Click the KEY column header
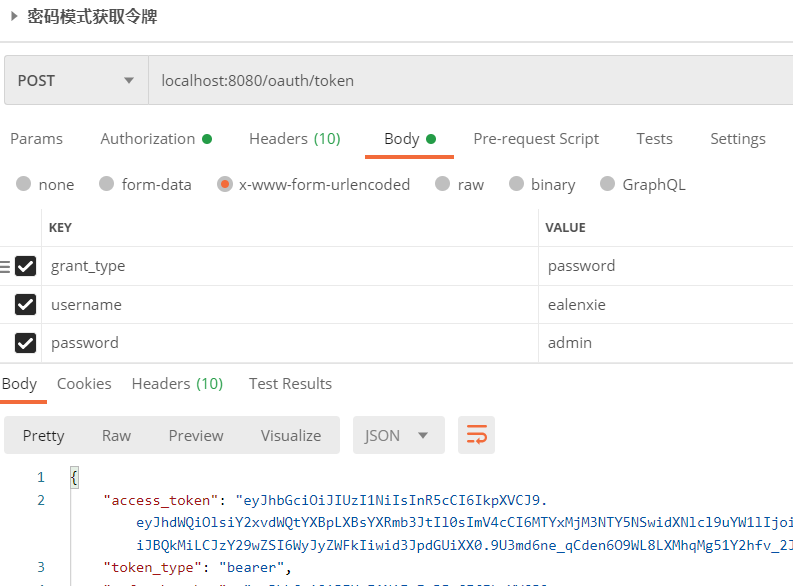 coord(60,228)
